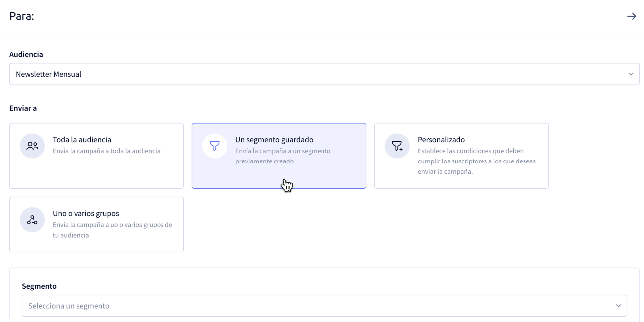Click description 'Envía la campaña a un segmento previamente creado'
The image size is (644, 322).
[x=283, y=156]
